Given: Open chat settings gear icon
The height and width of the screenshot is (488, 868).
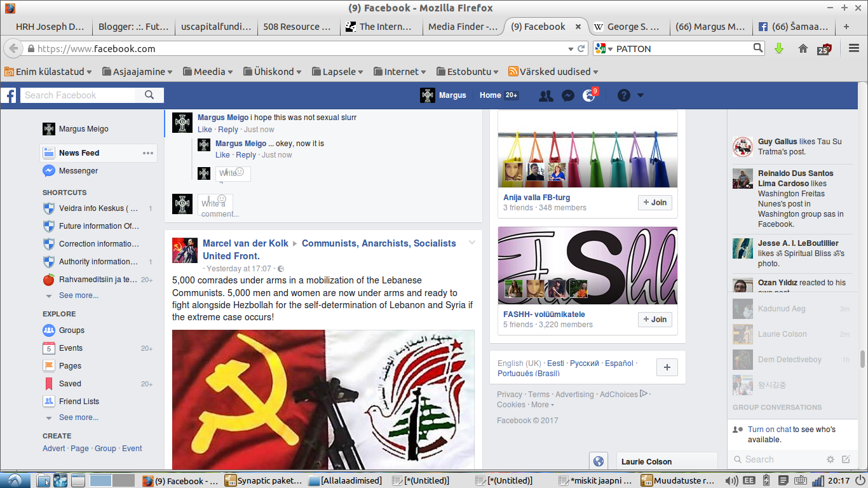Looking at the screenshot, I should coord(830,459).
